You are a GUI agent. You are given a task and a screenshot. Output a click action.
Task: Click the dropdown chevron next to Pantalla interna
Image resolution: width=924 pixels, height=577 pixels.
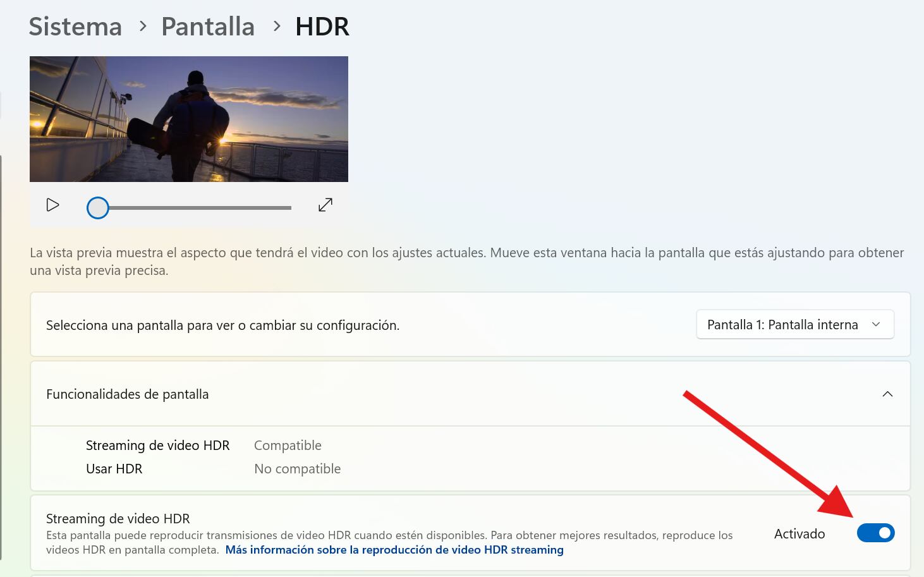[877, 324]
